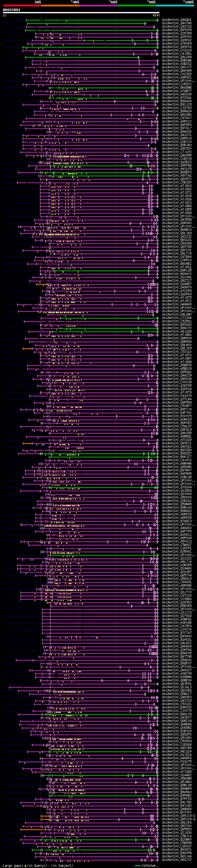Select the UniRef100_A9PGI2 label
197x868 pixels.
pos(177,121)
